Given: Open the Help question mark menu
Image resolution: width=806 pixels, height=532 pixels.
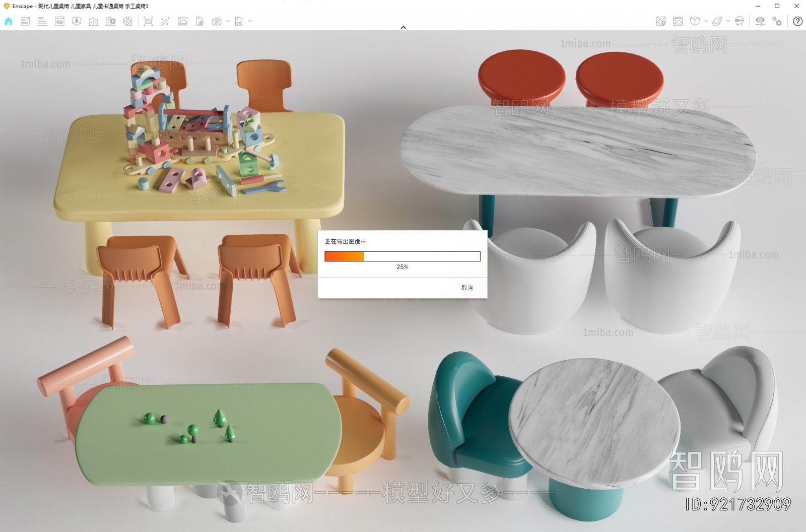Looking at the screenshot, I should click(797, 21).
